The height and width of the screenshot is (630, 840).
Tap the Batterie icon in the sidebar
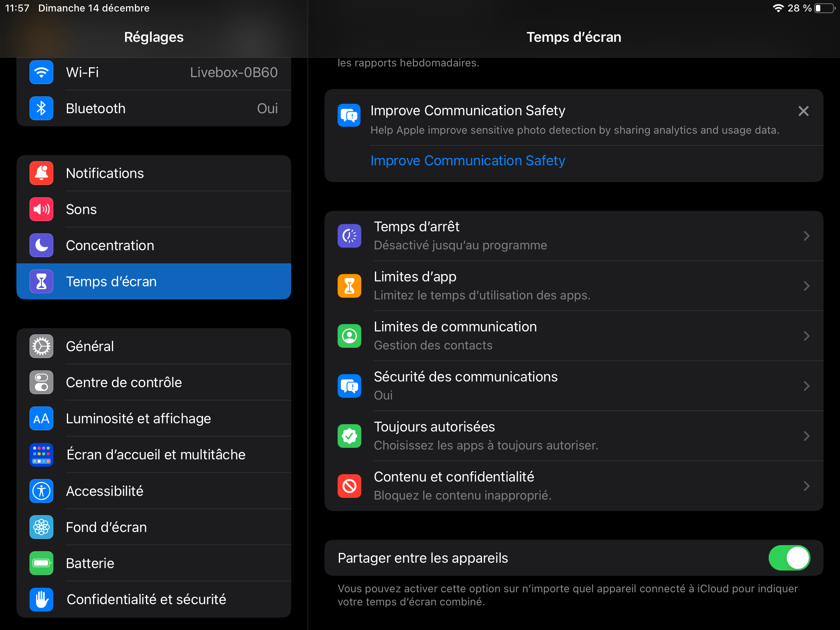click(x=41, y=563)
